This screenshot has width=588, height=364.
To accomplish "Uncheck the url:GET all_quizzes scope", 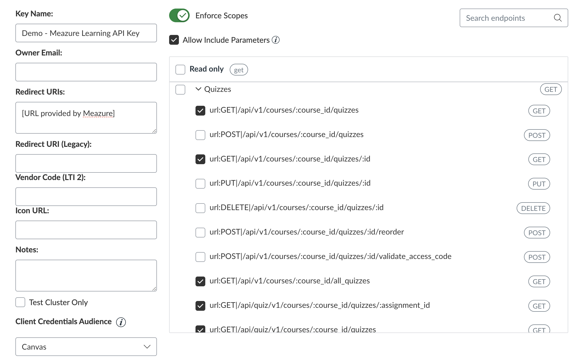I will 200,281.
